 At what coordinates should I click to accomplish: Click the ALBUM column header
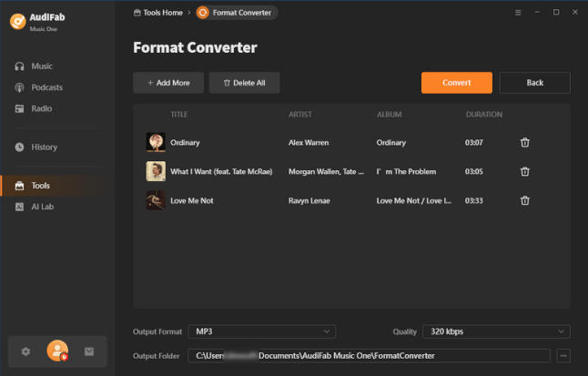coord(390,115)
